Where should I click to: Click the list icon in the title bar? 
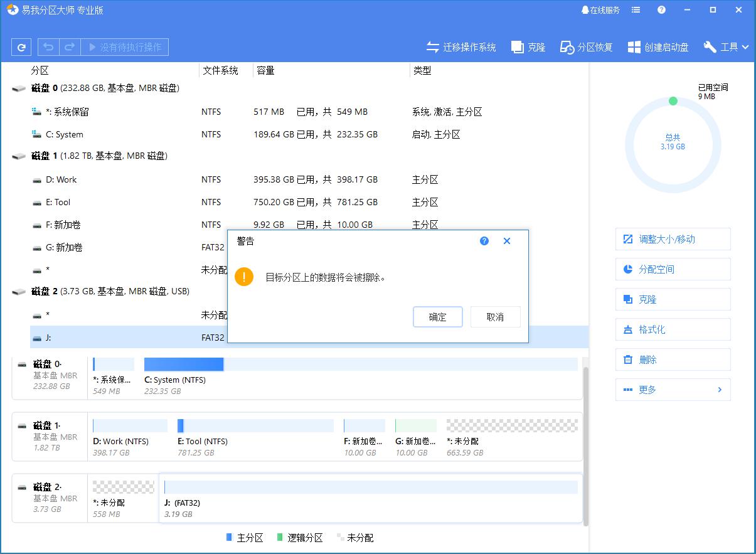tap(636, 9)
